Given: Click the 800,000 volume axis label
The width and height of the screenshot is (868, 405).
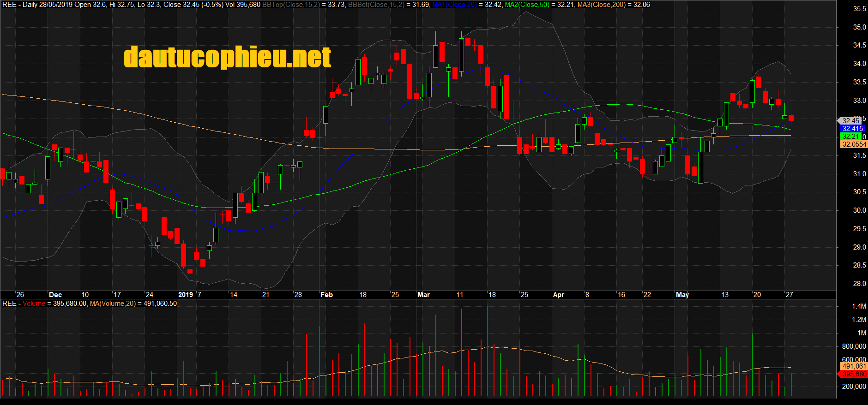Looking at the screenshot, I should [x=854, y=346].
